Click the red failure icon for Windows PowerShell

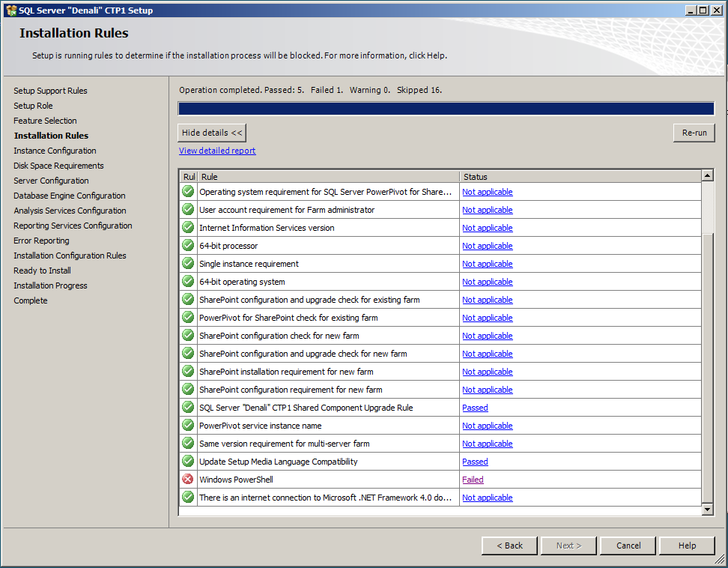point(187,479)
